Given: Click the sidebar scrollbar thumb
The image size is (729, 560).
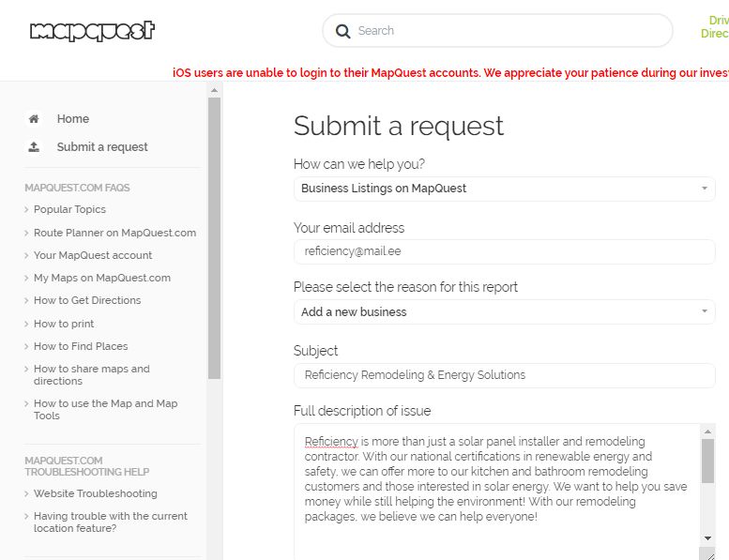Looking at the screenshot, I should [214, 238].
